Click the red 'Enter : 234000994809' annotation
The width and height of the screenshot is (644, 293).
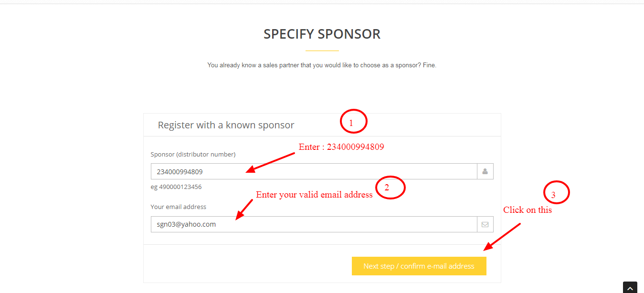[x=341, y=147]
